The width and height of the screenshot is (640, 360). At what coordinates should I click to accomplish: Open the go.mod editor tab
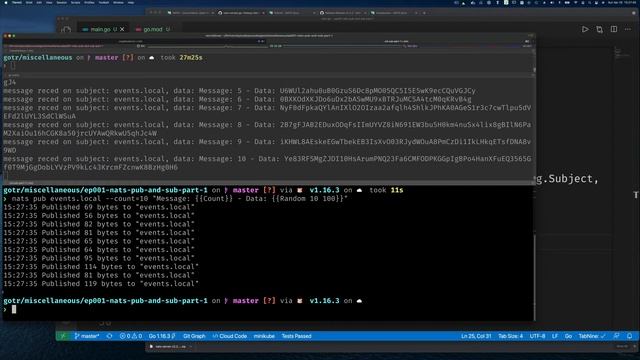152,29
